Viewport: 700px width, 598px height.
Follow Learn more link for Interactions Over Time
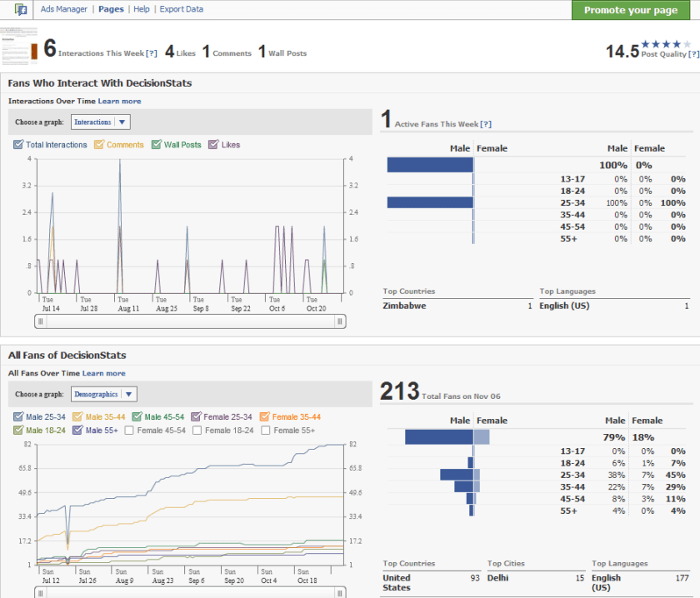click(119, 102)
